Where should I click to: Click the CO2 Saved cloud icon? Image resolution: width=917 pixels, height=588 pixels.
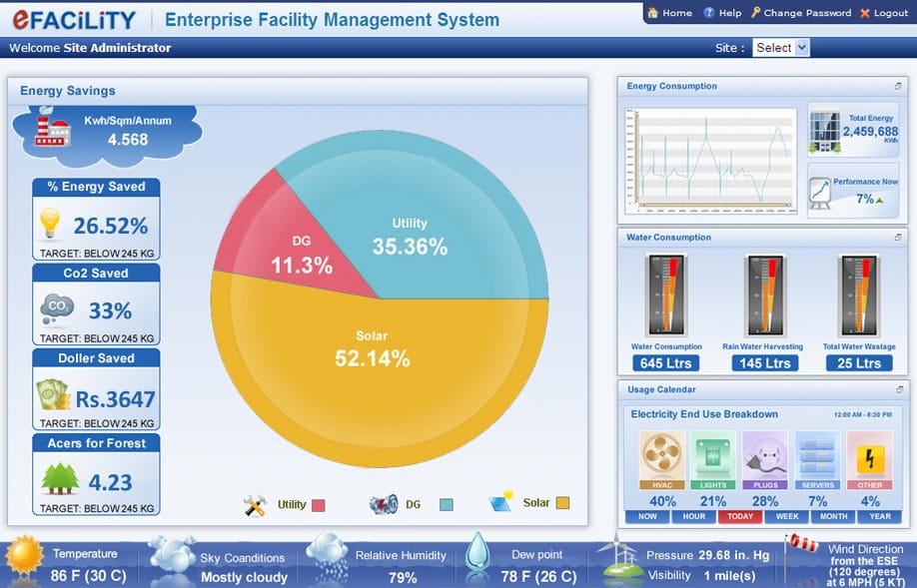coord(56,309)
